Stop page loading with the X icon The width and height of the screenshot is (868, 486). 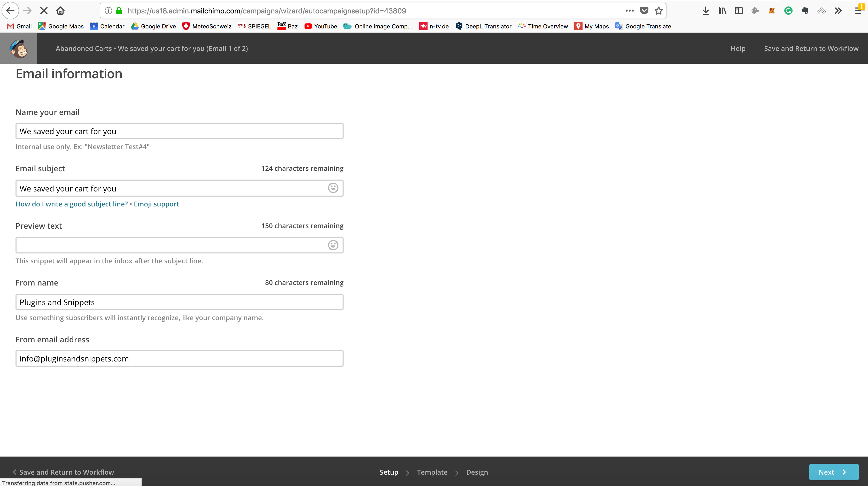pyautogui.click(x=44, y=11)
